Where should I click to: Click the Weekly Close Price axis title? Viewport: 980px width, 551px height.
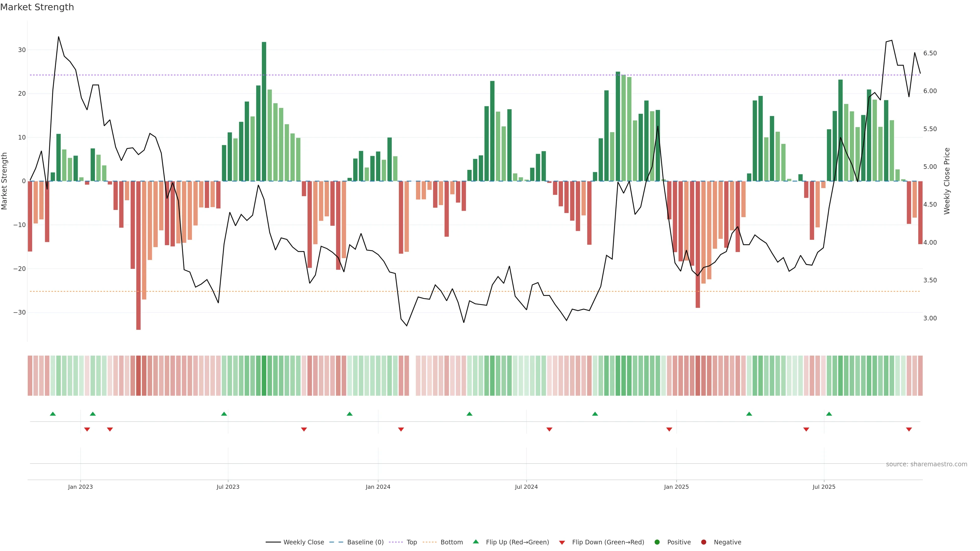point(947,181)
